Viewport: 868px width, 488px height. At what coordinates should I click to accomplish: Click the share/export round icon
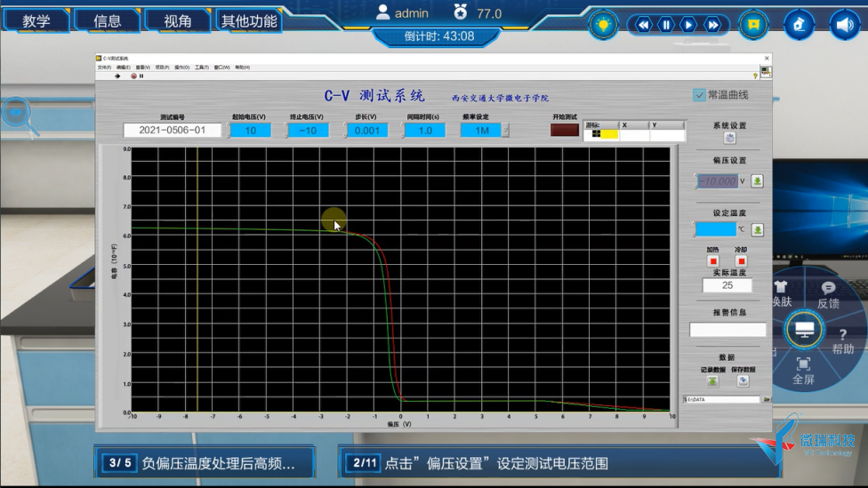tap(799, 25)
